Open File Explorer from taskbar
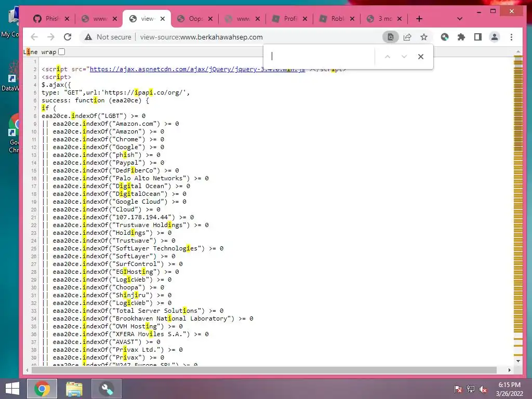Image resolution: width=532 pixels, height=399 pixels. click(x=74, y=389)
